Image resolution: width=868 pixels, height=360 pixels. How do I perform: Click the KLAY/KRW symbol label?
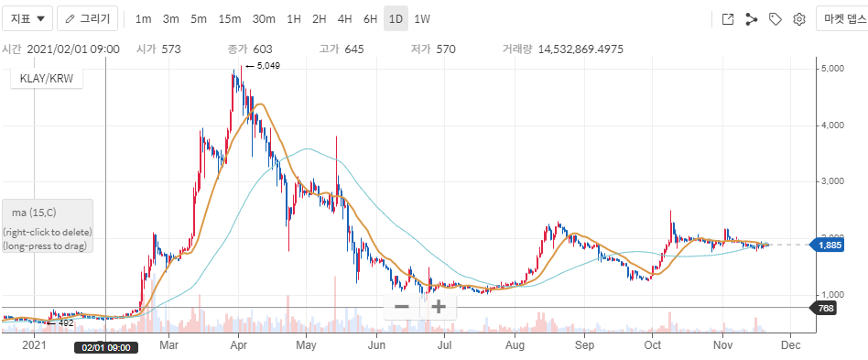coord(47,78)
